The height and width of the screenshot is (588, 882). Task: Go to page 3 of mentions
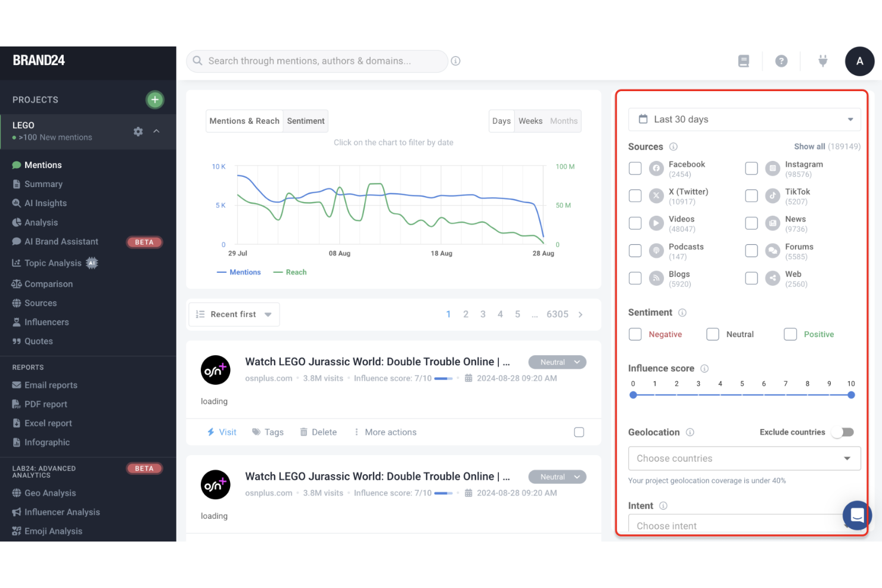point(483,314)
